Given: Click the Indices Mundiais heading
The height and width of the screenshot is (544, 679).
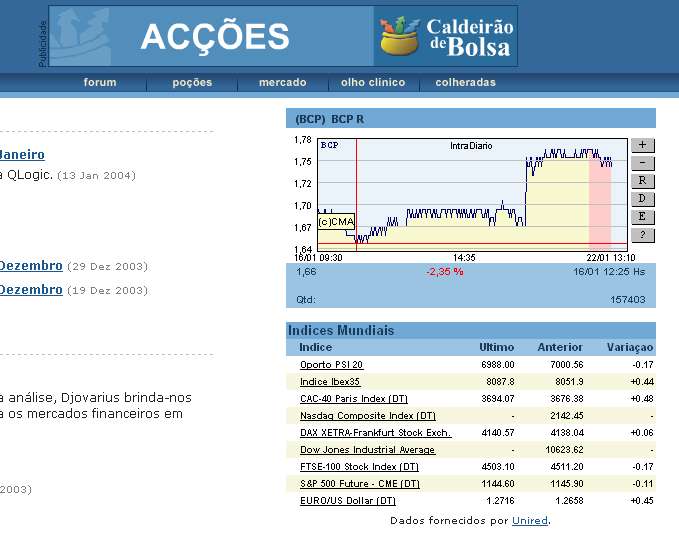Looking at the screenshot, I should coord(341,330).
